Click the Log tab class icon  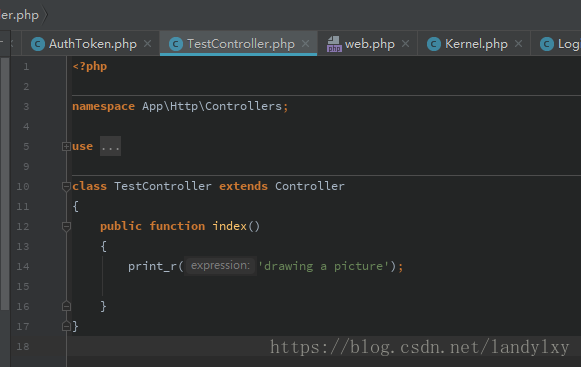coord(547,44)
